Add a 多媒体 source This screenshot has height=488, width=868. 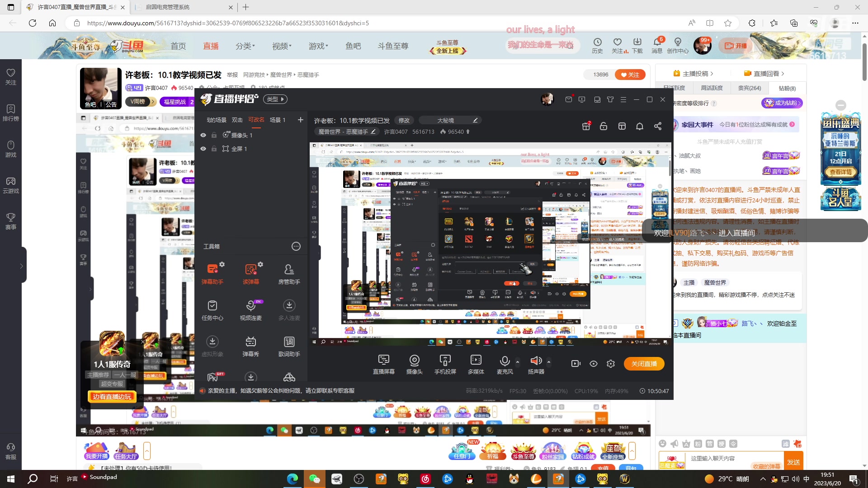pos(476,364)
